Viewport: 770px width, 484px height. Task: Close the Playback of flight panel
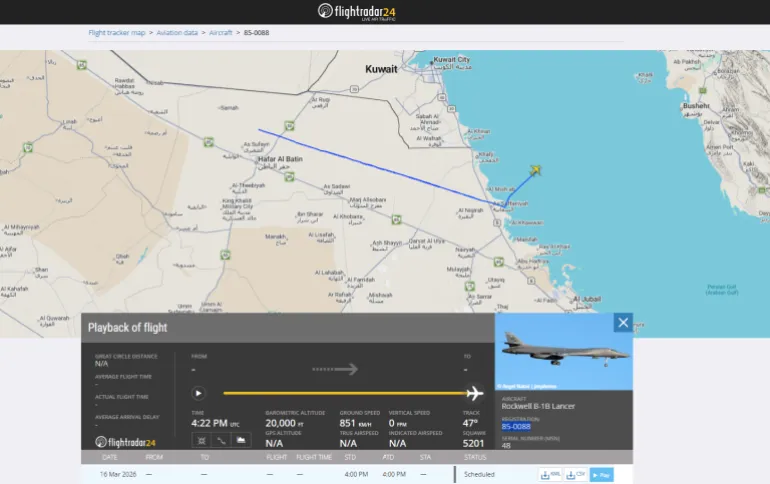623,323
